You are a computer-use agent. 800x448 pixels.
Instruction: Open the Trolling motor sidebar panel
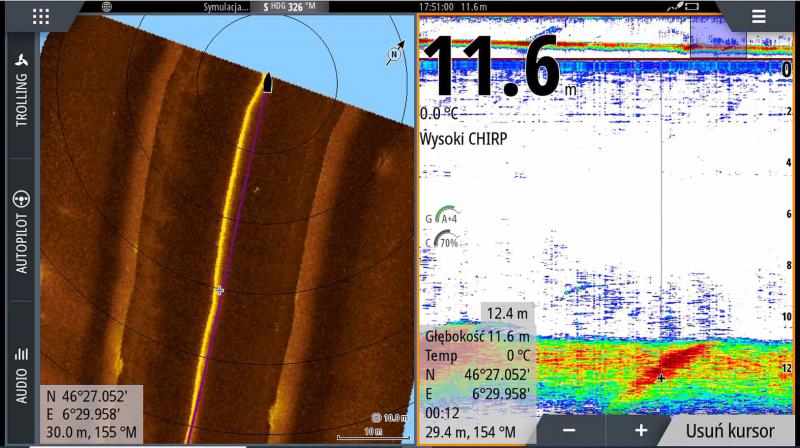pos(21,88)
